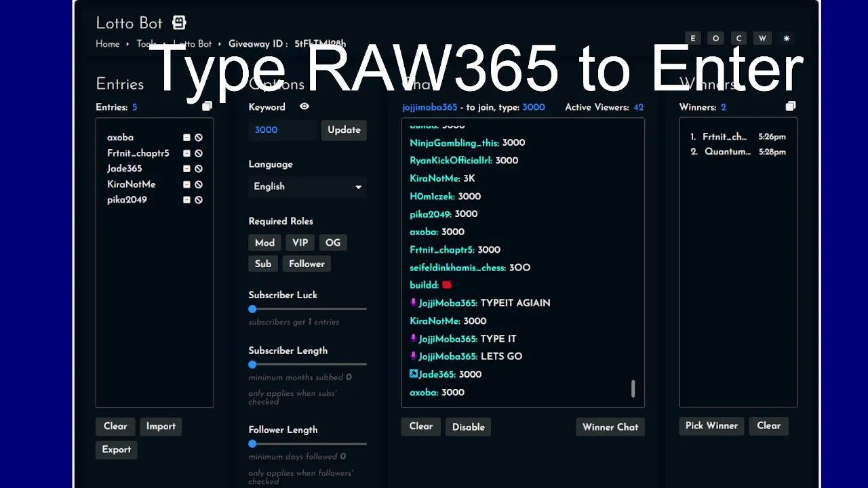Click the Subscriber Length slider handle
Image resolution: width=868 pixels, height=488 pixels.
pos(252,365)
